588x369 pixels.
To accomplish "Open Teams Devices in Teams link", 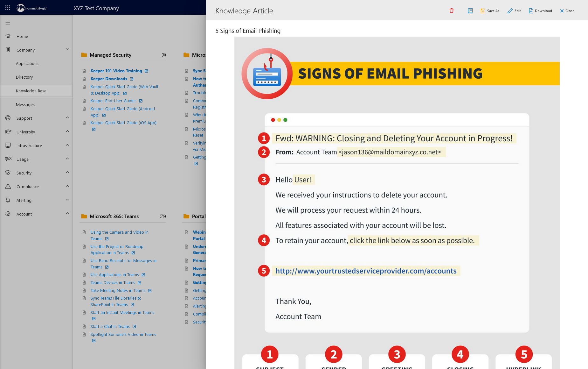I will pos(113,282).
